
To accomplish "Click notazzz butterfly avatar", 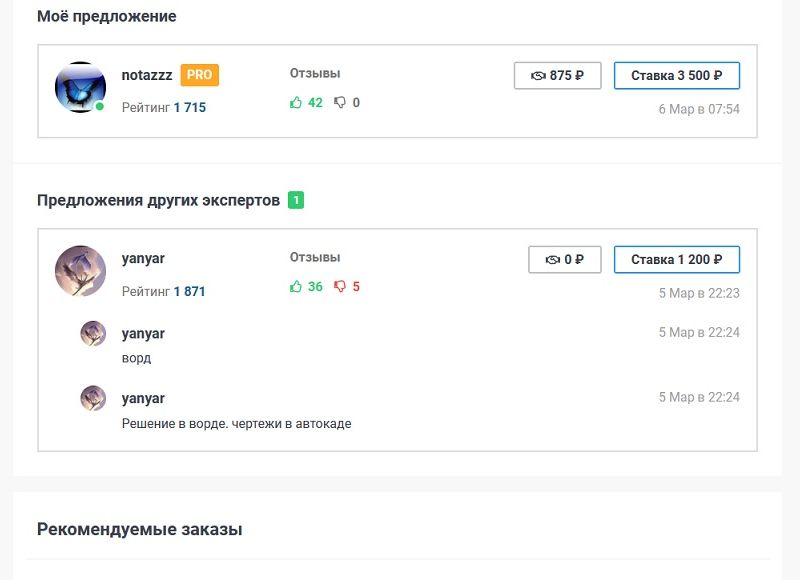I will point(80,88).
